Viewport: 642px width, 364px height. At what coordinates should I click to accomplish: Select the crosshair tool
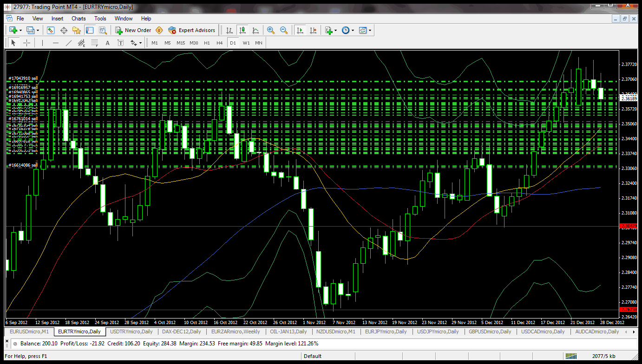[x=27, y=43]
